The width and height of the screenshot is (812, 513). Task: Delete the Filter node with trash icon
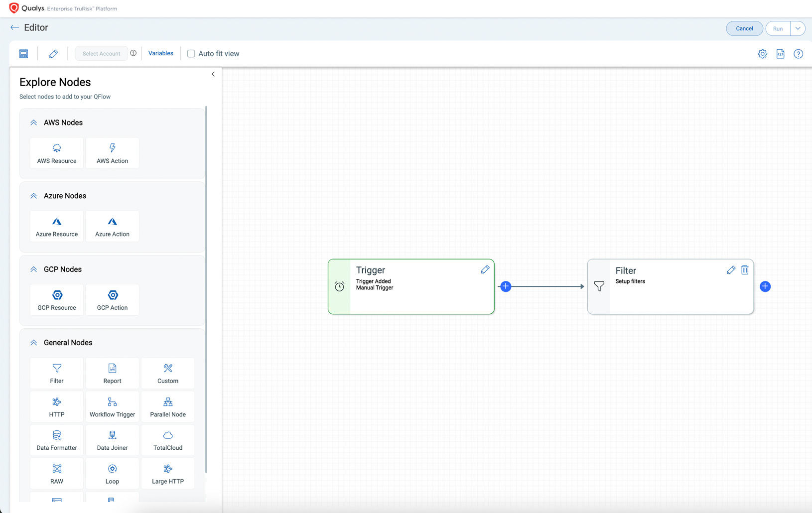coord(745,270)
